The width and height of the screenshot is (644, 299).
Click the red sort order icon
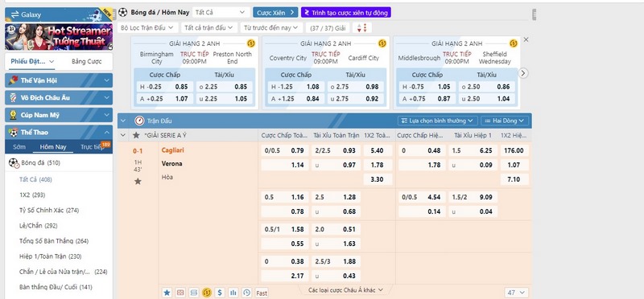point(361,27)
